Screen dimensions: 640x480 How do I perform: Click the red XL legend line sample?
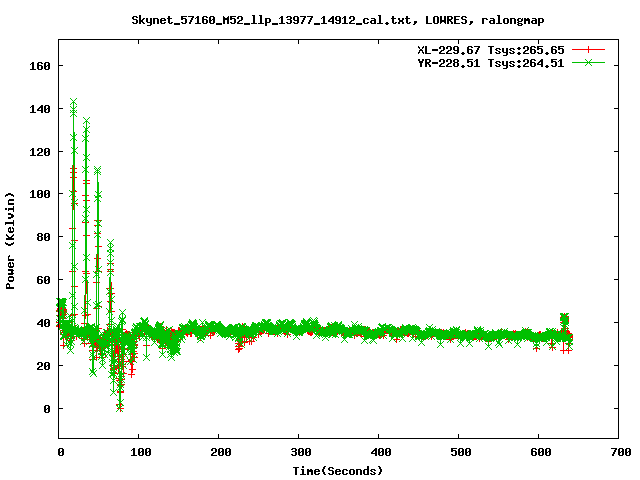tap(588, 50)
